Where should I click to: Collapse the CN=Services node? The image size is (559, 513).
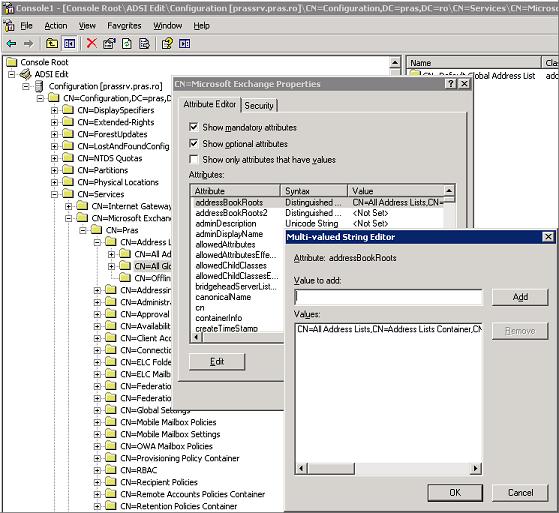(x=54, y=194)
